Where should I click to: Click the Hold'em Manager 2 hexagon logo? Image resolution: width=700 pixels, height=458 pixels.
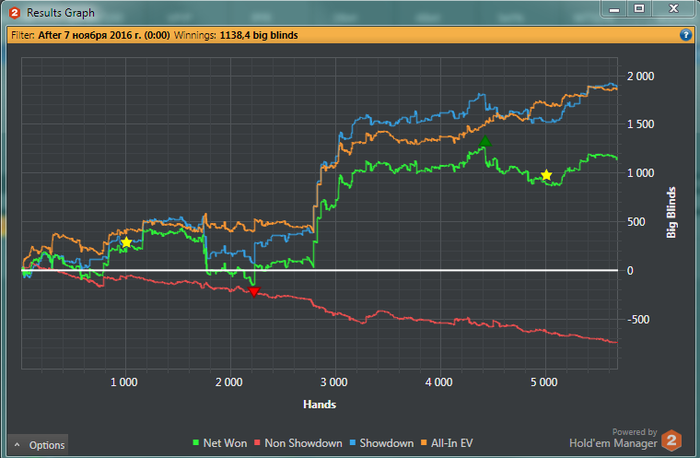pyautogui.click(x=671, y=441)
